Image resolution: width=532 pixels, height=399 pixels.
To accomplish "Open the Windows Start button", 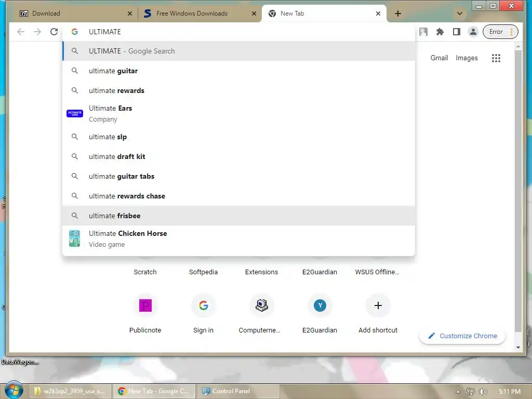I will pyautogui.click(x=14, y=391).
